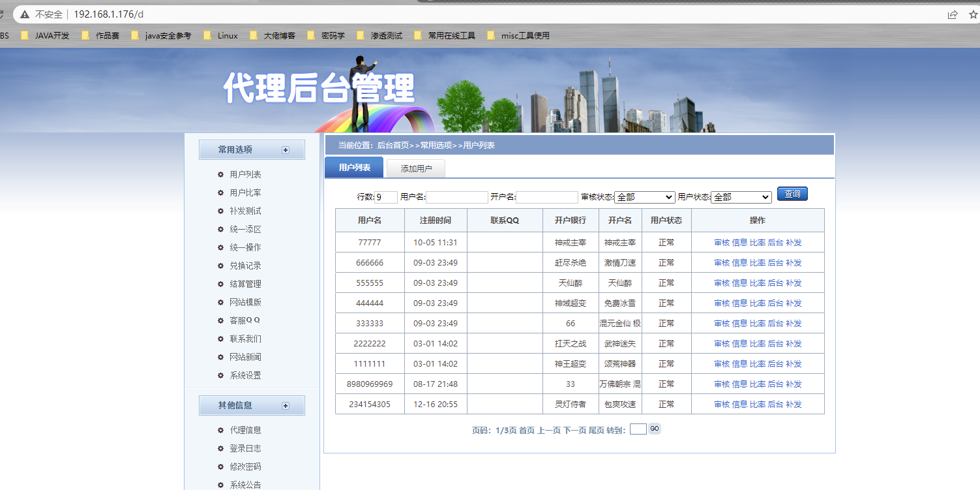The width and height of the screenshot is (980, 490).
Task: Switch to the 用户列表 tab
Action: 354,168
